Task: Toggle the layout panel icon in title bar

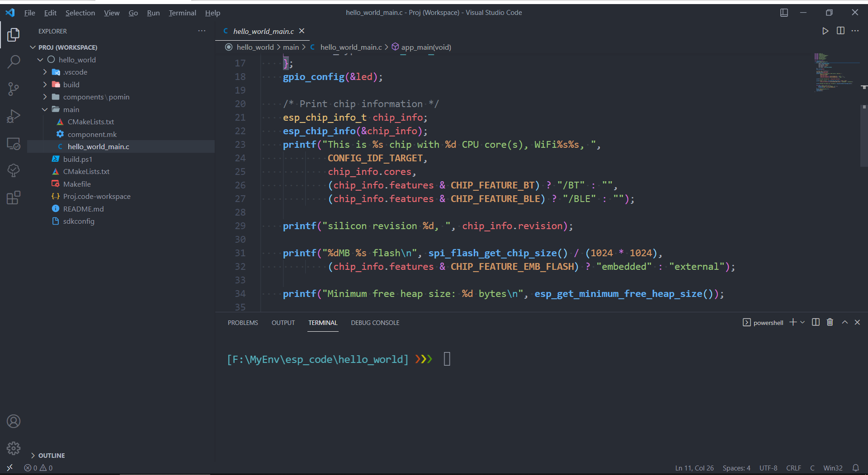Action: coord(784,13)
